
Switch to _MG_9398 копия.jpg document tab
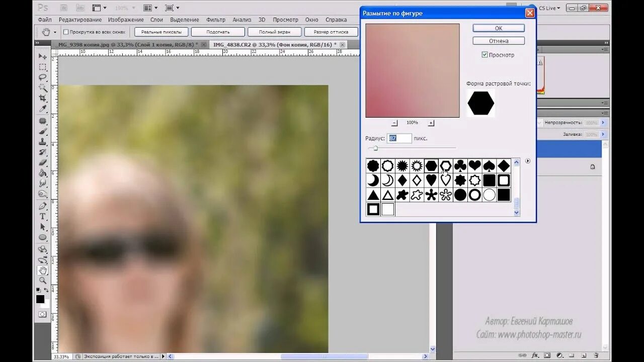tap(128, 45)
